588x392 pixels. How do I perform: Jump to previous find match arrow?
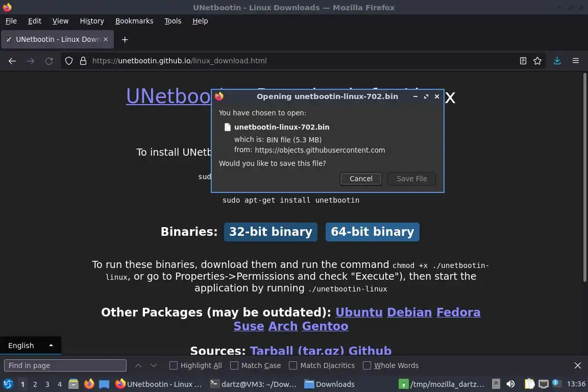[x=138, y=365]
